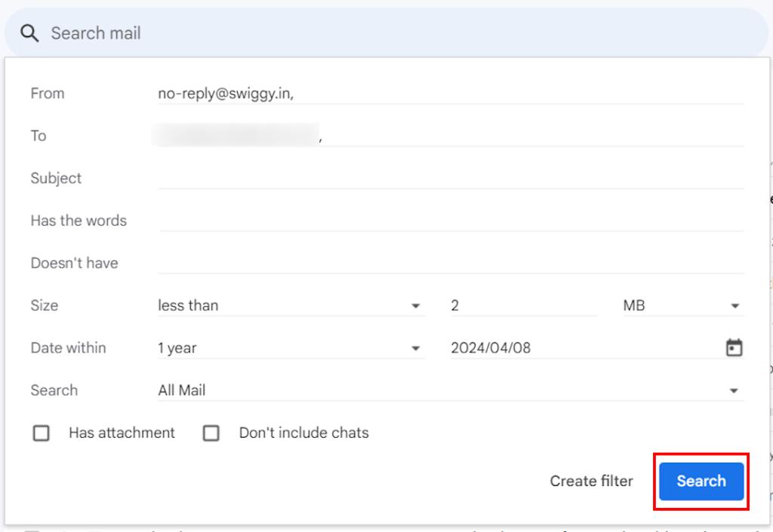Tick the Don't include chats checkbox
773x532 pixels.
211,433
